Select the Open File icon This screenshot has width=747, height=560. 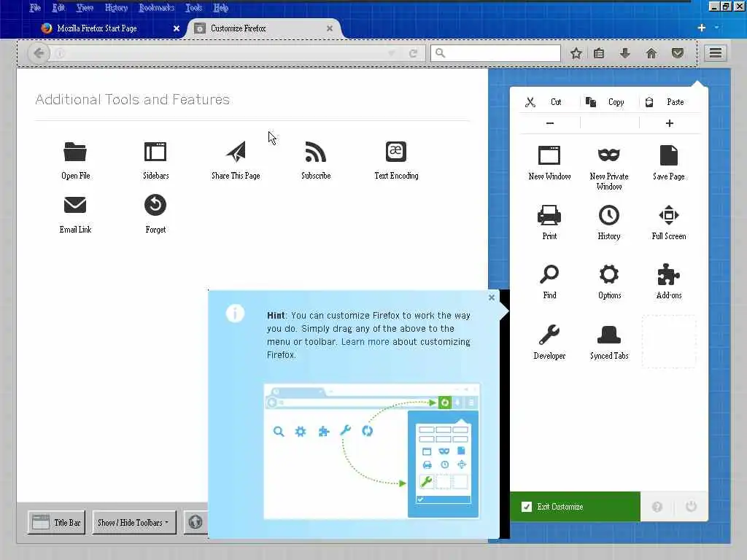pyautogui.click(x=75, y=152)
